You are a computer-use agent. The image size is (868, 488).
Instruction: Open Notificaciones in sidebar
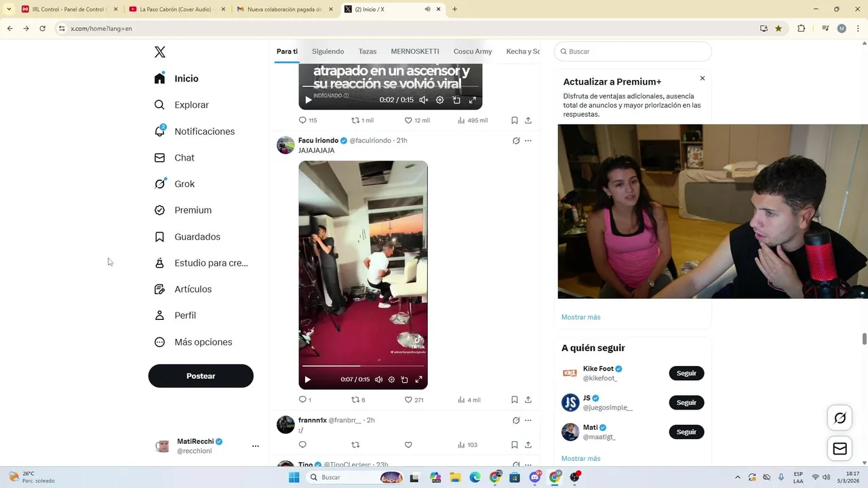195,131
